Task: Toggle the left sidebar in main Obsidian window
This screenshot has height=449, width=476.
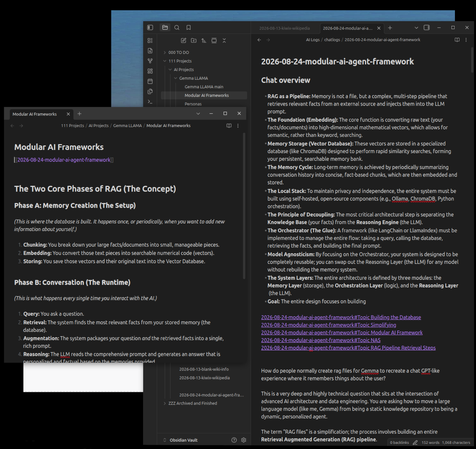Action: click(x=150, y=27)
